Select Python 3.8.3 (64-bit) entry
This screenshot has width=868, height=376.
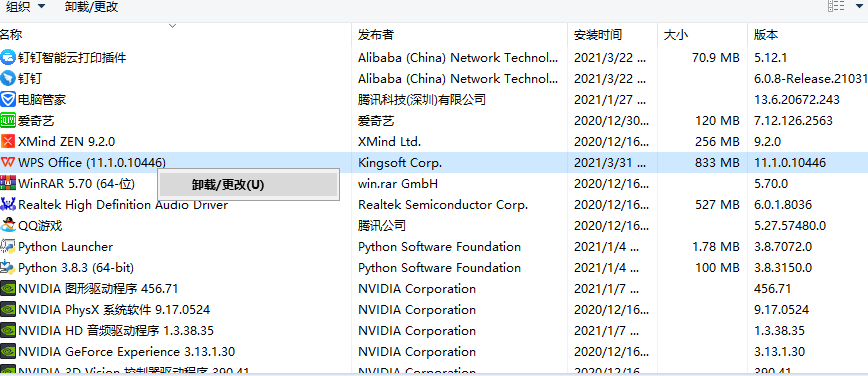tap(76, 267)
